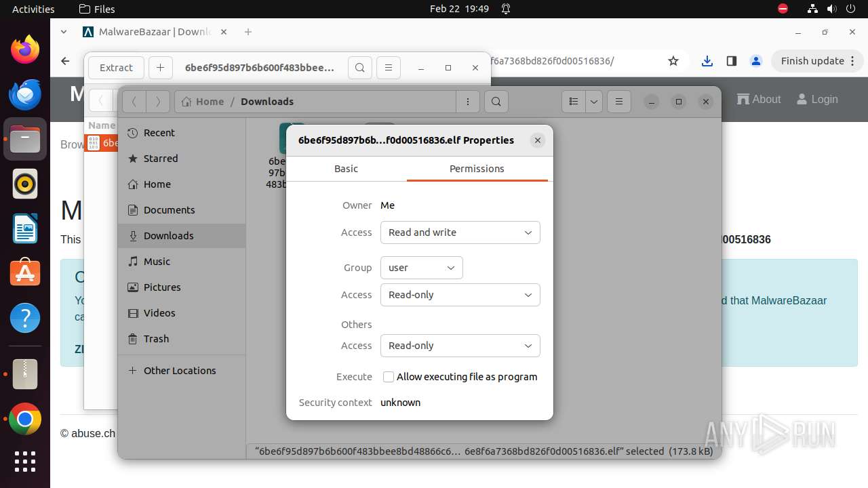Go to Home in Files sidebar
Screen dimensions: 868x488
coord(182,184)
